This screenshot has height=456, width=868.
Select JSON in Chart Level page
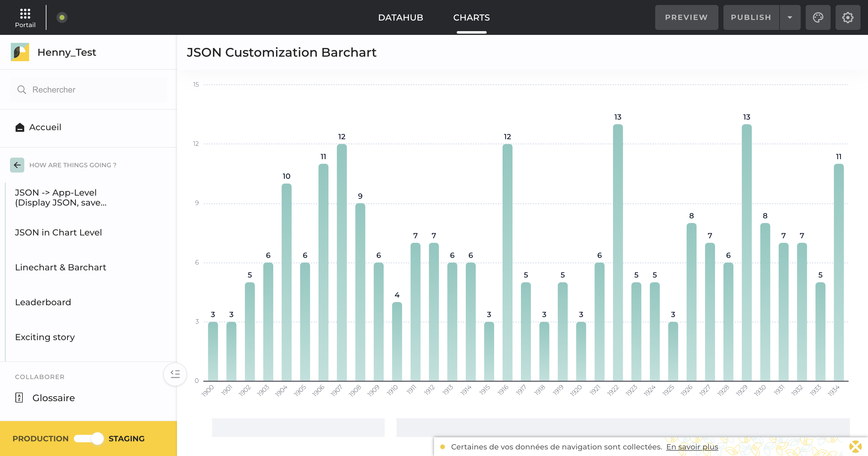[58, 232]
